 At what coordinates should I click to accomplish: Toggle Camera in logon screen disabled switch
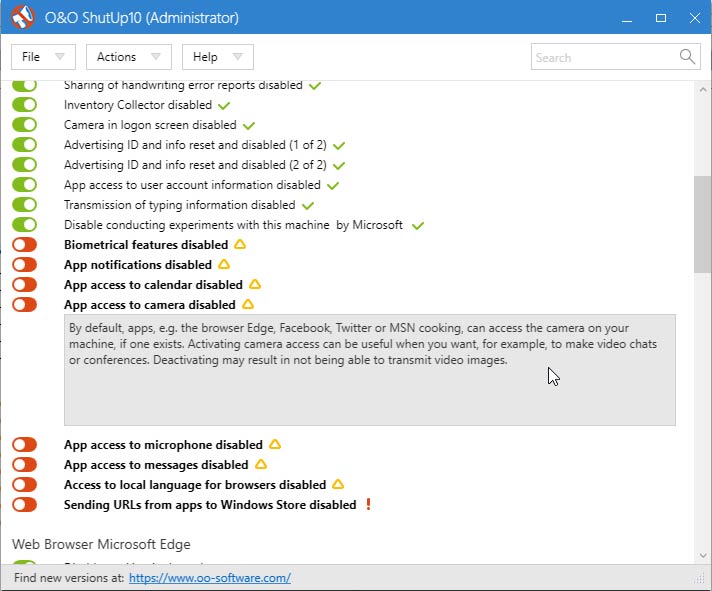point(25,125)
